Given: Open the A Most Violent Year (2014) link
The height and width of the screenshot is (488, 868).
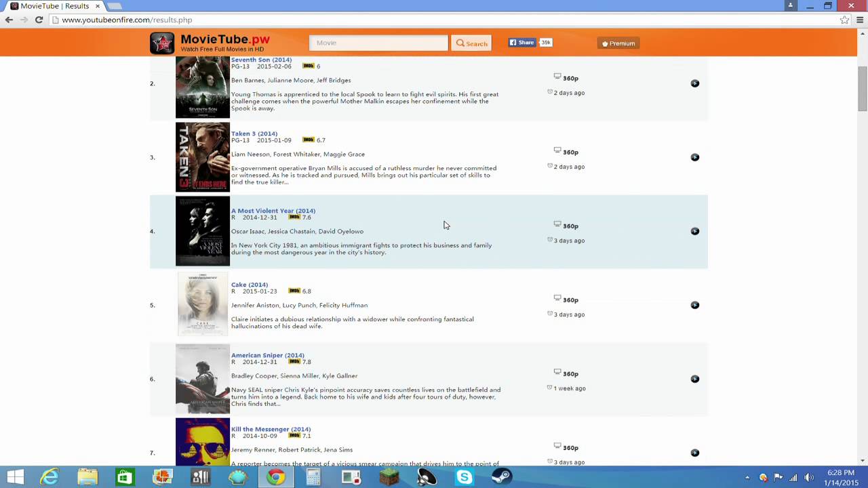Looking at the screenshot, I should 273,211.
